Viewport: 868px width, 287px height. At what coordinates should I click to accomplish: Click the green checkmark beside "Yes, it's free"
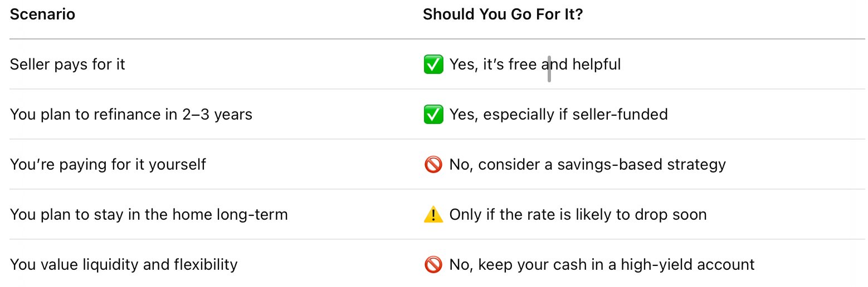[433, 65]
